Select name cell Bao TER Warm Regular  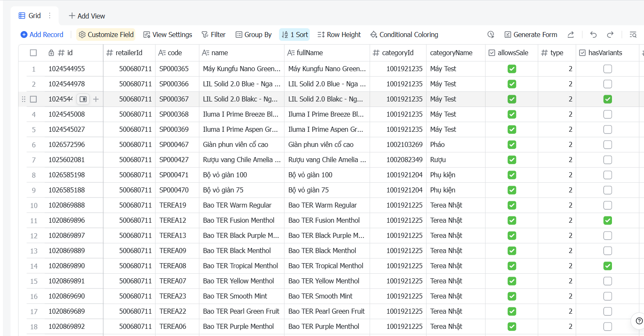click(242, 205)
